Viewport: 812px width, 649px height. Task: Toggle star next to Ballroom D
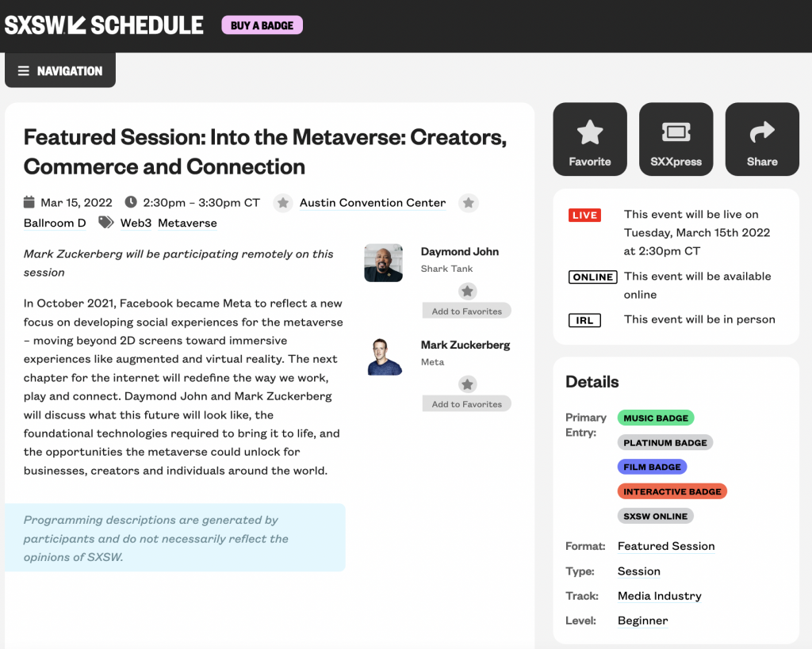point(469,203)
